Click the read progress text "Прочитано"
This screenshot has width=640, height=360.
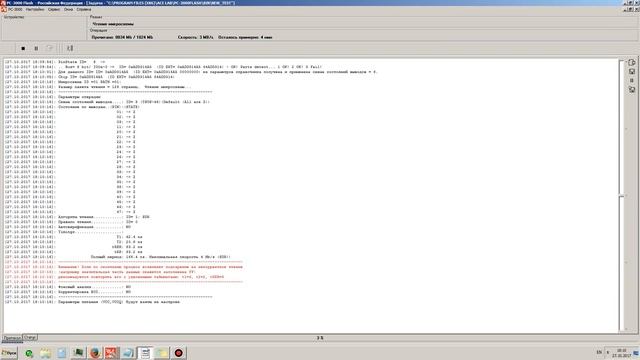(122, 37)
